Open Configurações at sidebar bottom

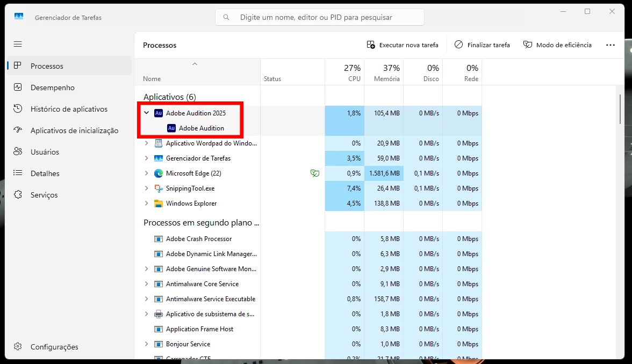(69, 347)
